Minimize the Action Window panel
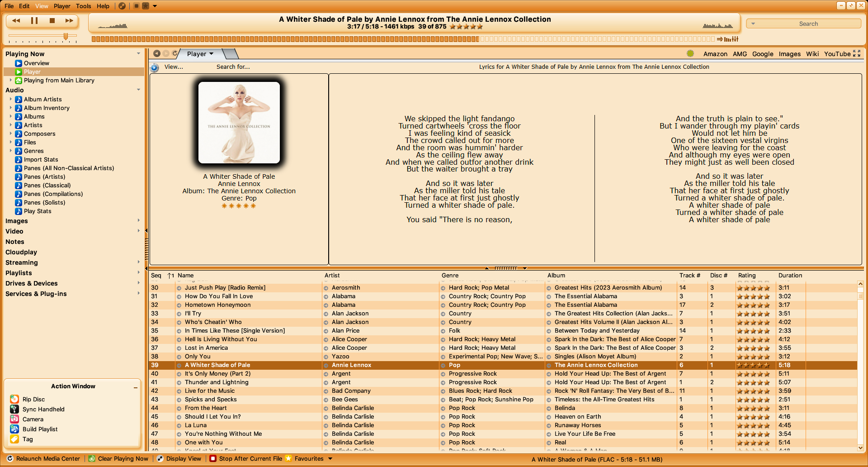The width and height of the screenshot is (868, 467). pos(136,387)
